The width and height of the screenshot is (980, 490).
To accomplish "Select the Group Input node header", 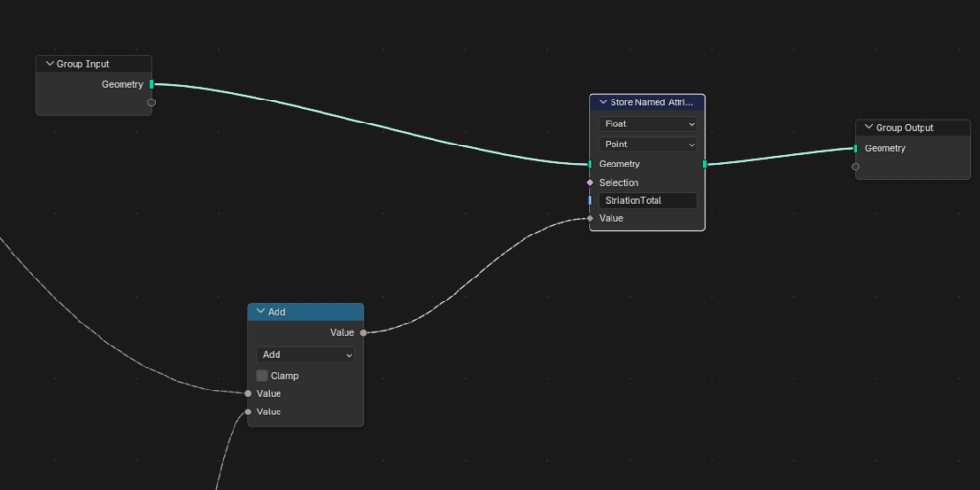I will [94, 64].
